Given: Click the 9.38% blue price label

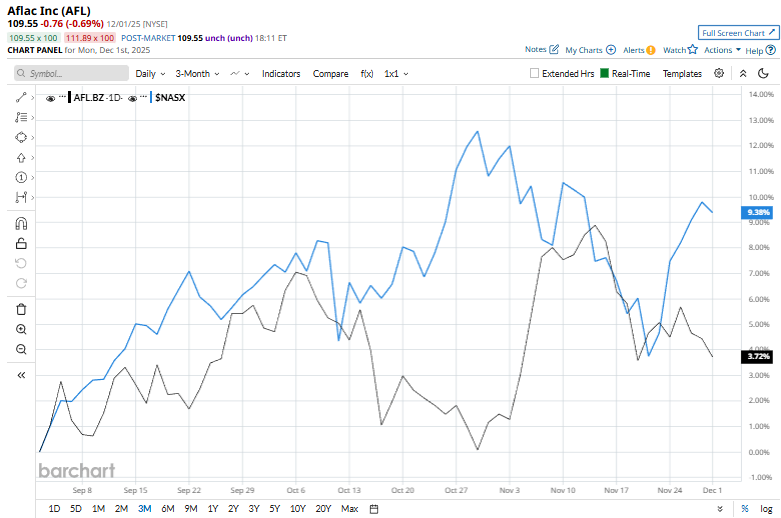Looking at the screenshot, I should click(x=758, y=213).
